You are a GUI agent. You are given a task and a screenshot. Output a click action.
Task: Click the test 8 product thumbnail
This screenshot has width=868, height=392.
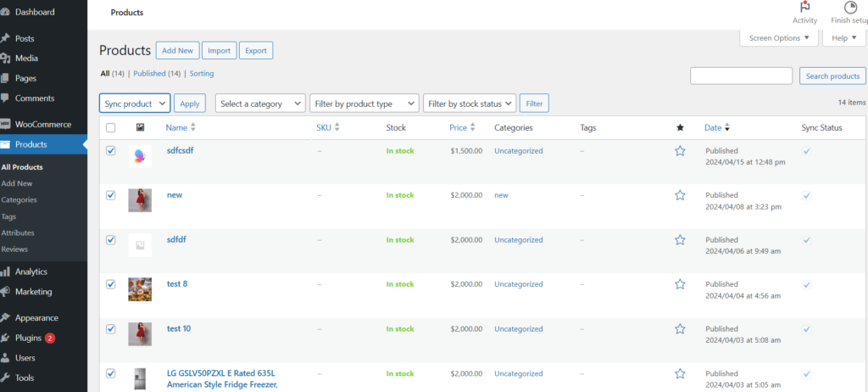(140, 289)
